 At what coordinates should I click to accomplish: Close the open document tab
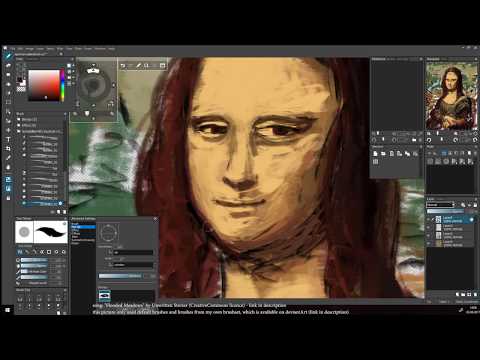[61, 54]
